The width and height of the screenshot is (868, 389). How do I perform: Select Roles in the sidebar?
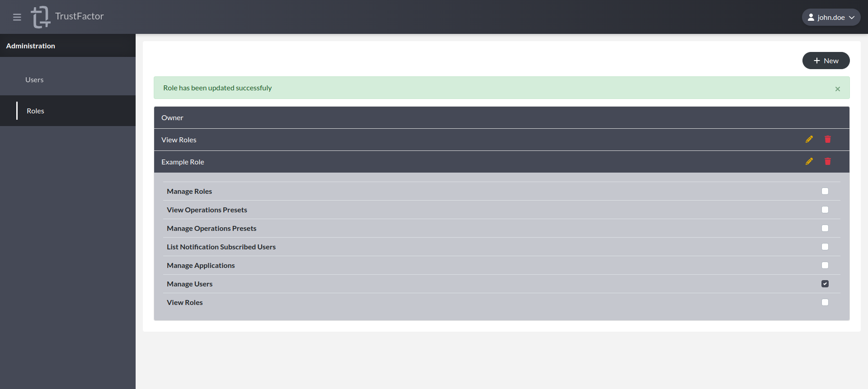coord(35,111)
